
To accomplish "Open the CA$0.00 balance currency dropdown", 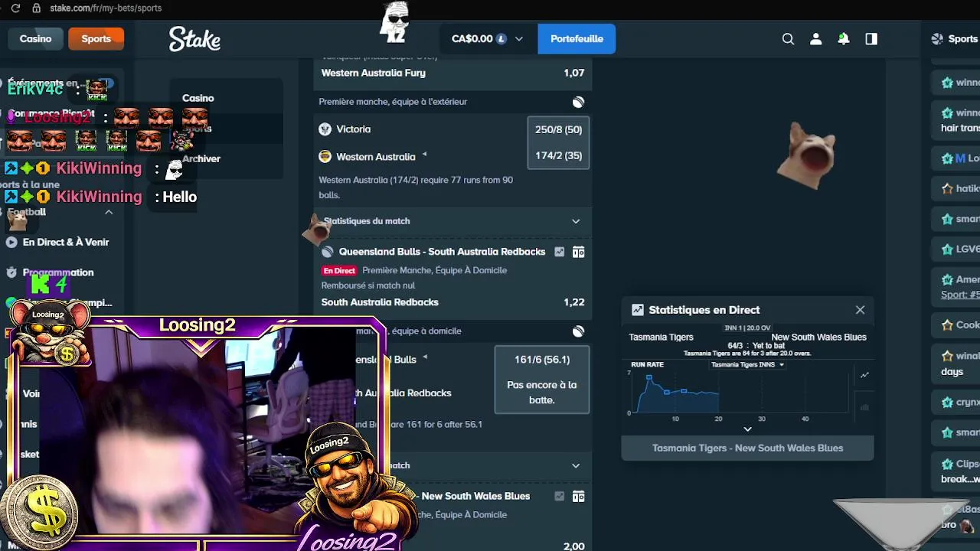I will pos(488,38).
